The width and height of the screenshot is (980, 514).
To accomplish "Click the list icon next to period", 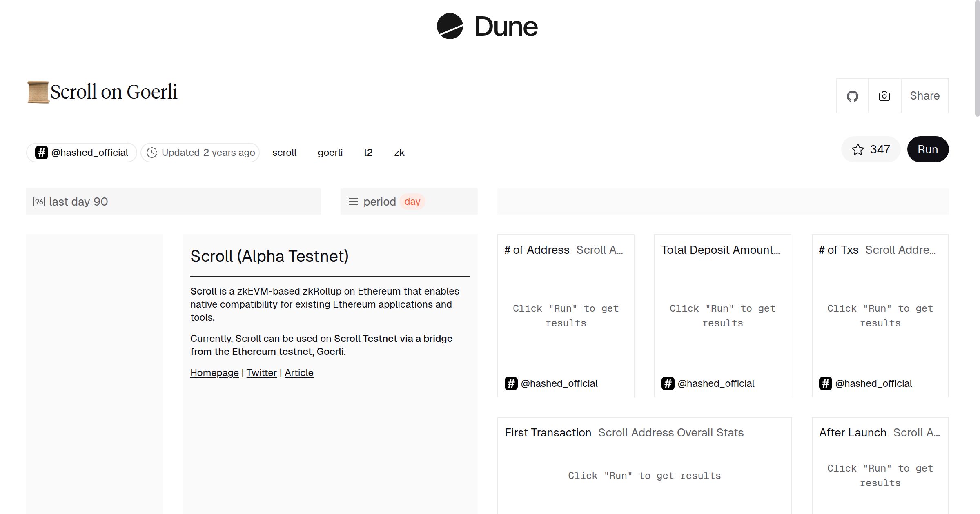I will pos(353,202).
